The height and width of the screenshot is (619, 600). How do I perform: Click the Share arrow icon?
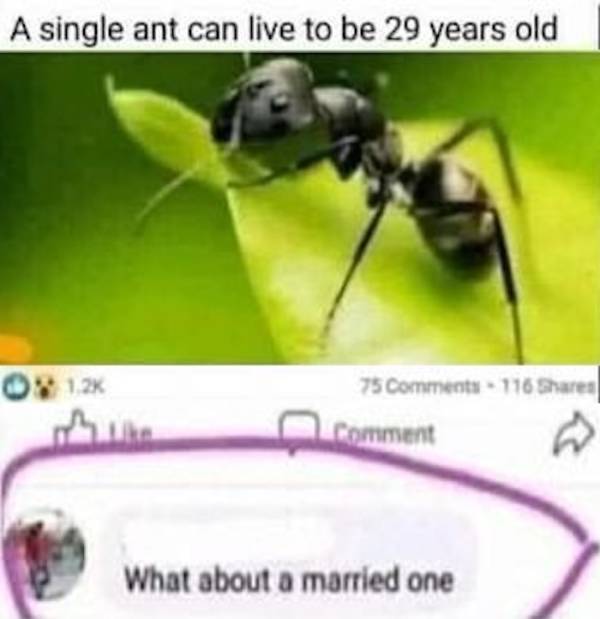pyautogui.click(x=574, y=433)
